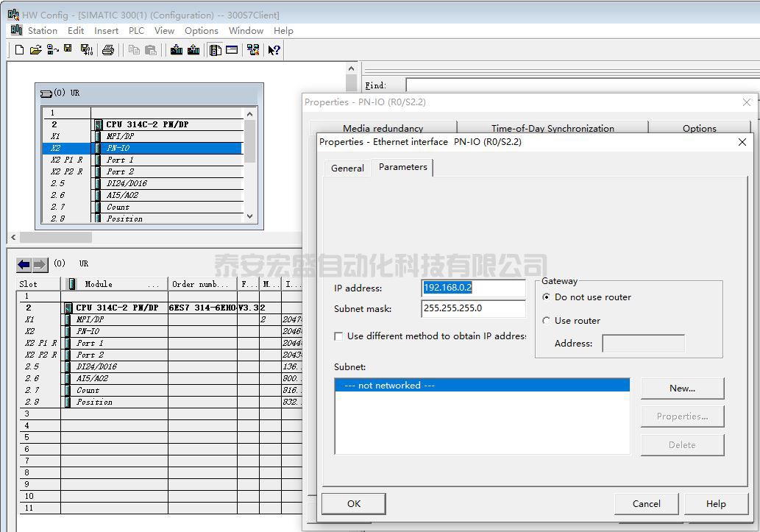
Task: Open the PLC menu
Action: [x=136, y=31]
